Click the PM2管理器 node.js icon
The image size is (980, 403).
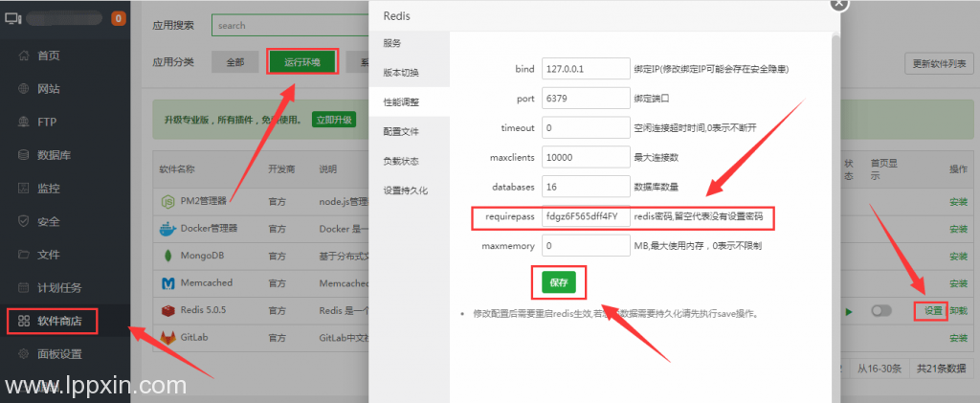167,201
